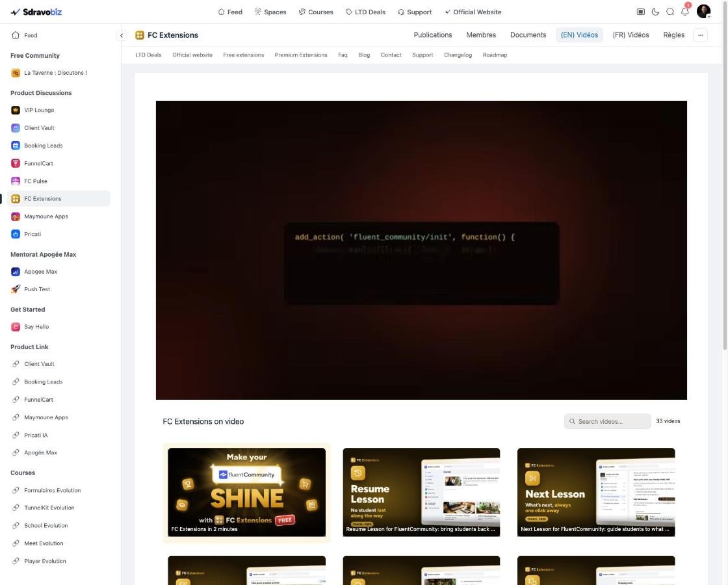Select FC Extensions space icon in sidebar

click(16, 199)
